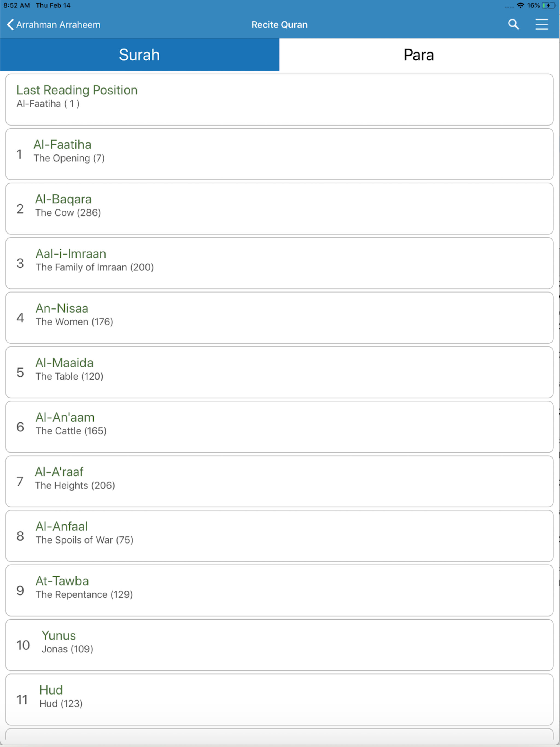Open the hamburger menu icon
Viewport: 560px width, 747px height.
coord(541,24)
